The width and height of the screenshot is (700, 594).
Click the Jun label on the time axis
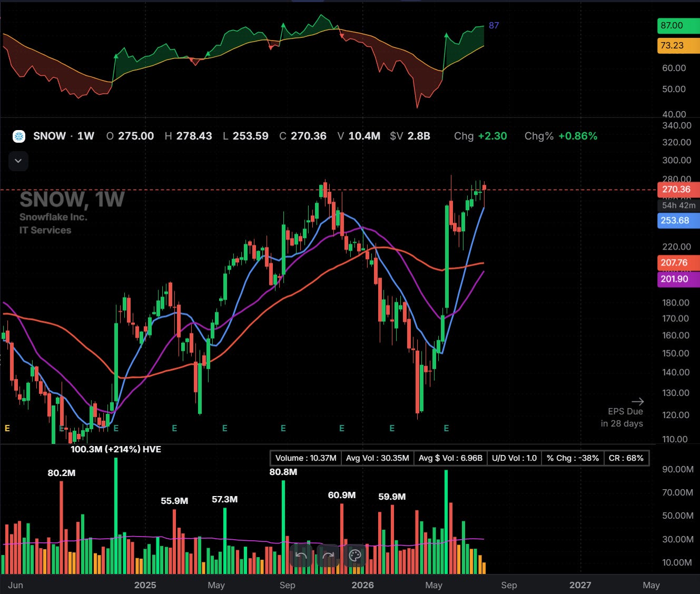point(16,585)
